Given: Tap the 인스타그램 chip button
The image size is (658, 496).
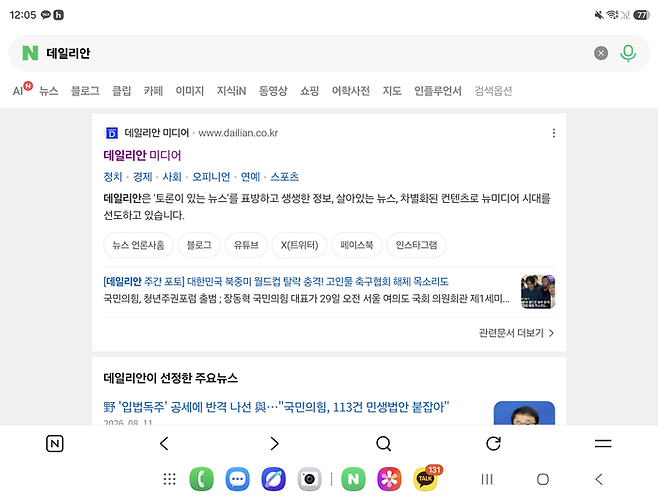Looking at the screenshot, I should 416,245.
